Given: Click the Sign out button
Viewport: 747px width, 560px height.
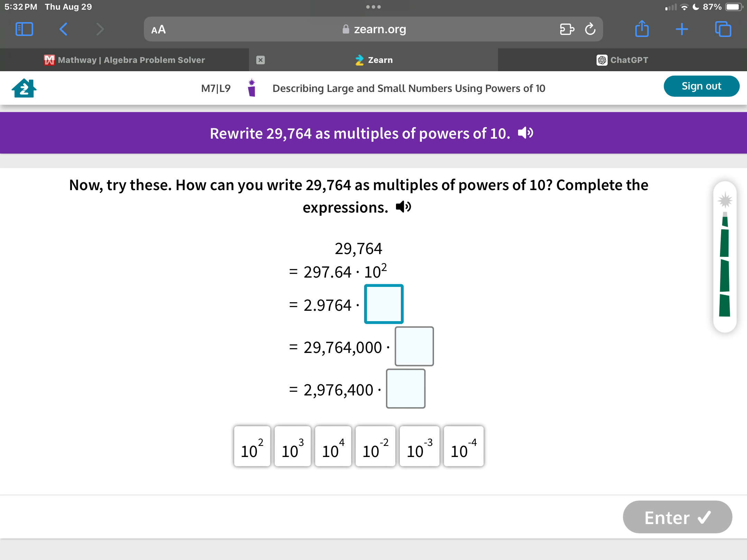Looking at the screenshot, I should 701,86.
